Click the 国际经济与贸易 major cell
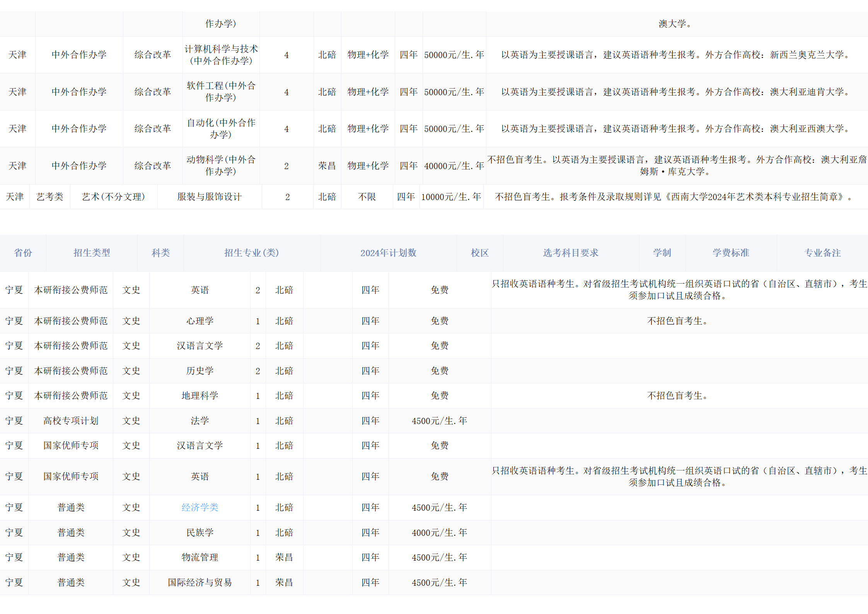This screenshot has width=868, height=614. pyautogui.click(x=200, y=582)
